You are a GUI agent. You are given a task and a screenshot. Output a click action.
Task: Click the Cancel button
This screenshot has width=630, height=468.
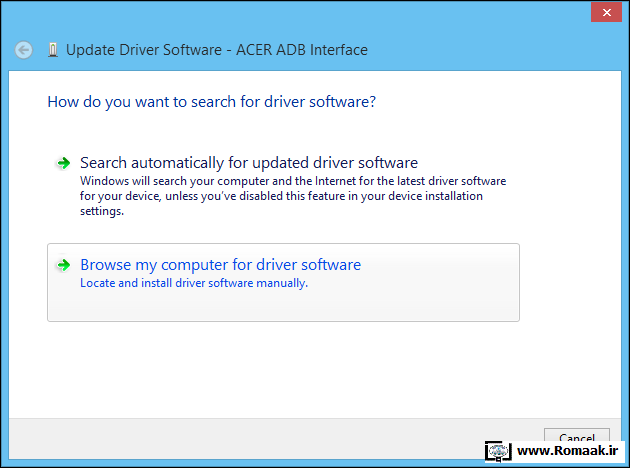tap(577, 437)
